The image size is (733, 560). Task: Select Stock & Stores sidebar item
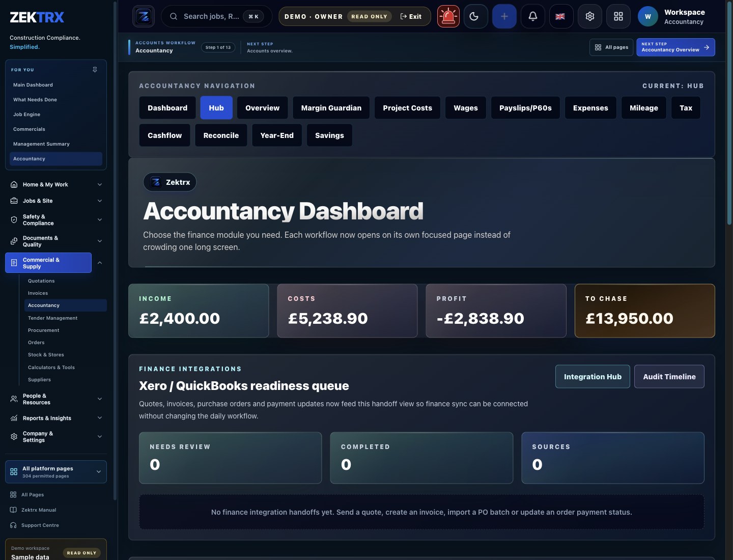(65, 355)
